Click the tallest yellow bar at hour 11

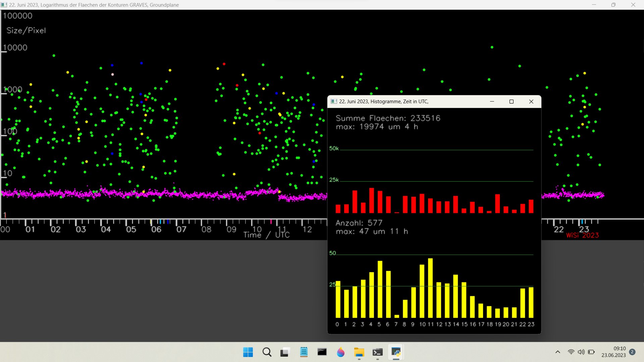coord(430,288)
